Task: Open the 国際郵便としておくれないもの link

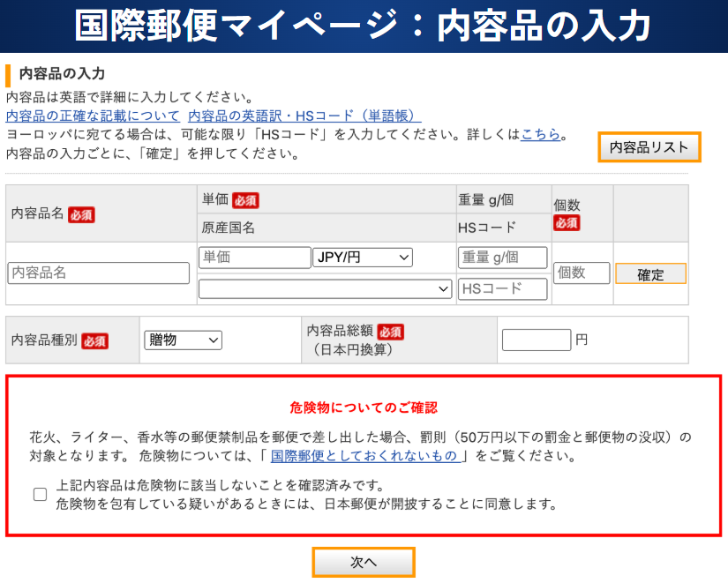Action: [366, 456]
